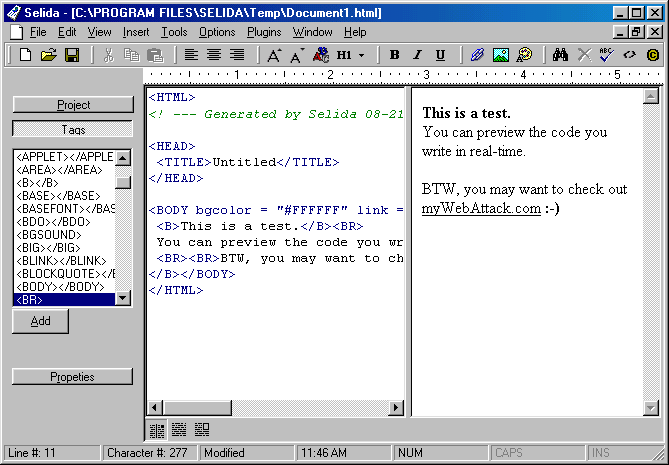This screenshot has width=669, height=465.
Task: Insert copyright symbol with C icon
Action: 653,55
